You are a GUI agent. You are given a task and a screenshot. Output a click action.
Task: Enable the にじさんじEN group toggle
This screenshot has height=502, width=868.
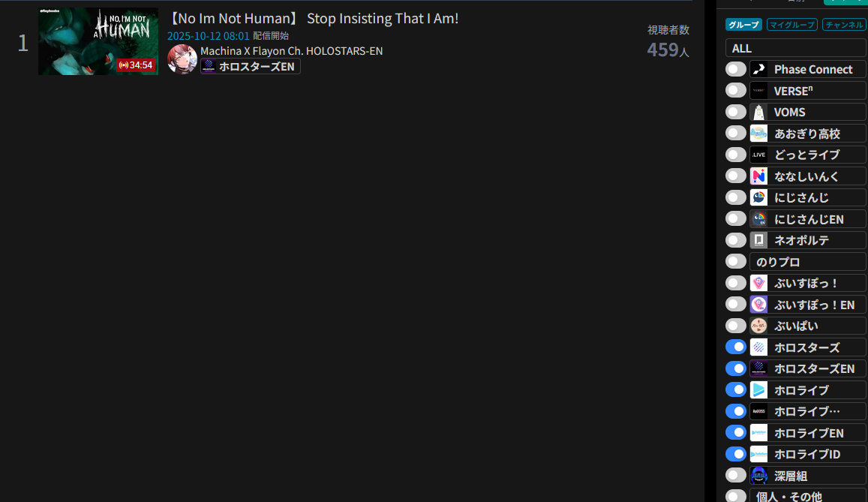click(736, 218)
